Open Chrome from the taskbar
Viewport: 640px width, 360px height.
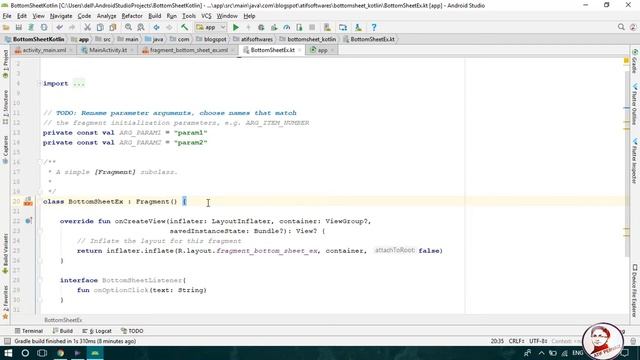[x=60, y=353]
